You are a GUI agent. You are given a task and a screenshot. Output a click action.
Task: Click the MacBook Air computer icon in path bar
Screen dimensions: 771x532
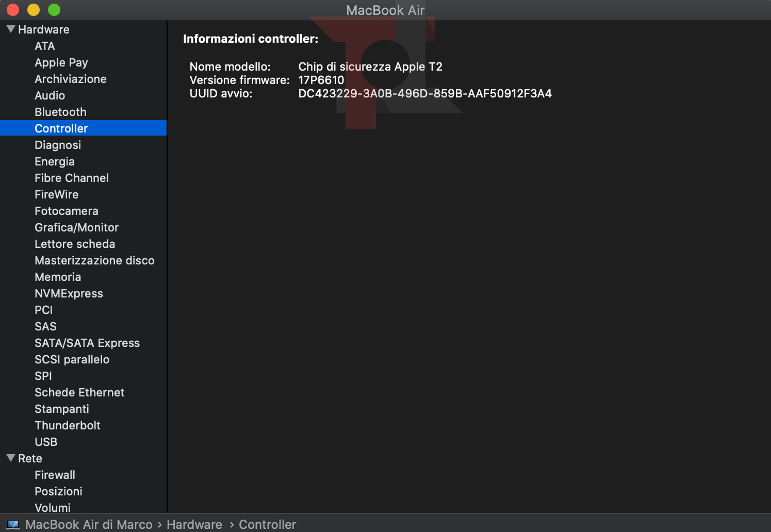[x=13, y=525]
